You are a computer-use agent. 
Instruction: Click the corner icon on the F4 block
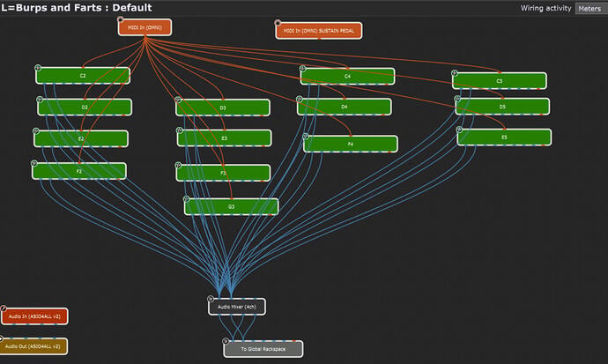306,136
